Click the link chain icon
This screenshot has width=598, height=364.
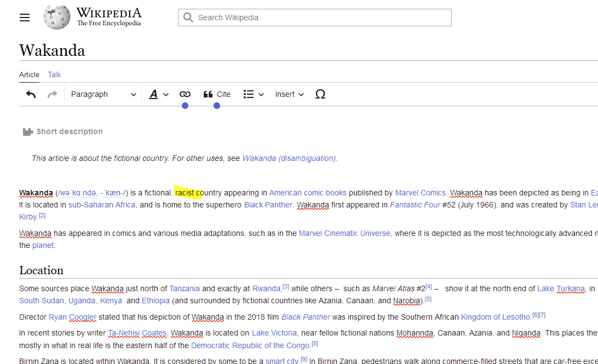(185, 94)
